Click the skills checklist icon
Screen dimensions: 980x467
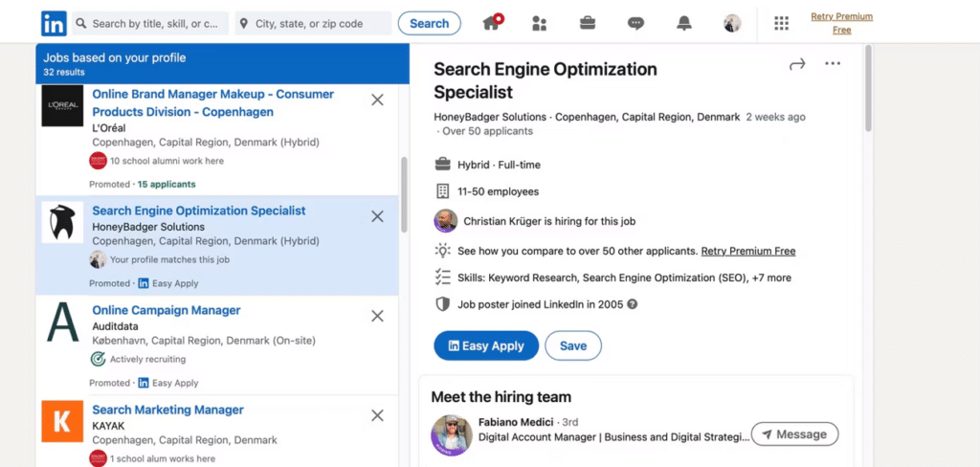[x=442, y=278]
